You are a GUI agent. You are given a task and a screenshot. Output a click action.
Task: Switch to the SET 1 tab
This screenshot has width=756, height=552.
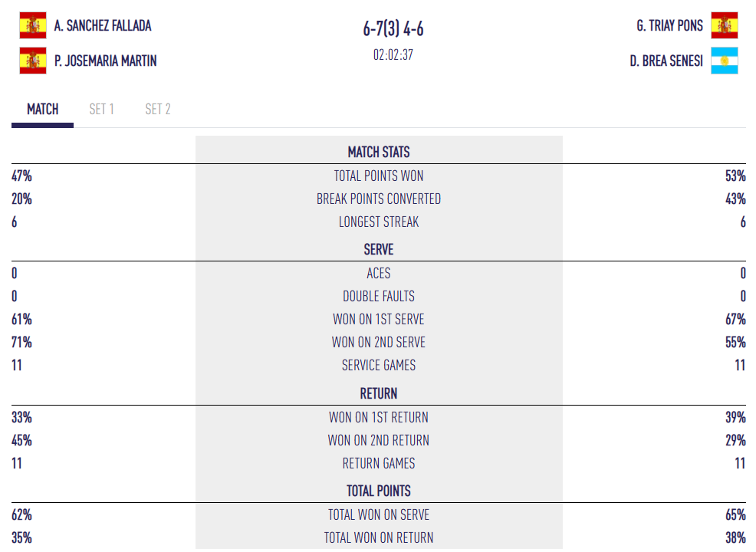[101, 109]
